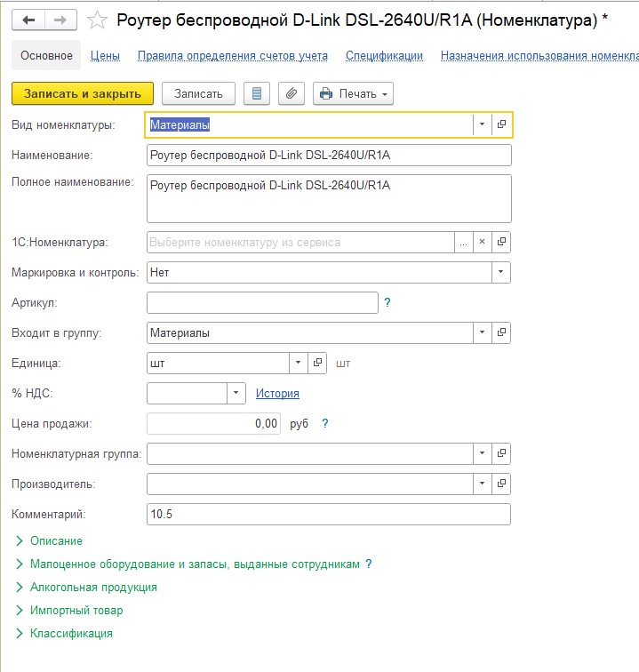Open the Маркировка и контроль dropdown

point(501,272)
